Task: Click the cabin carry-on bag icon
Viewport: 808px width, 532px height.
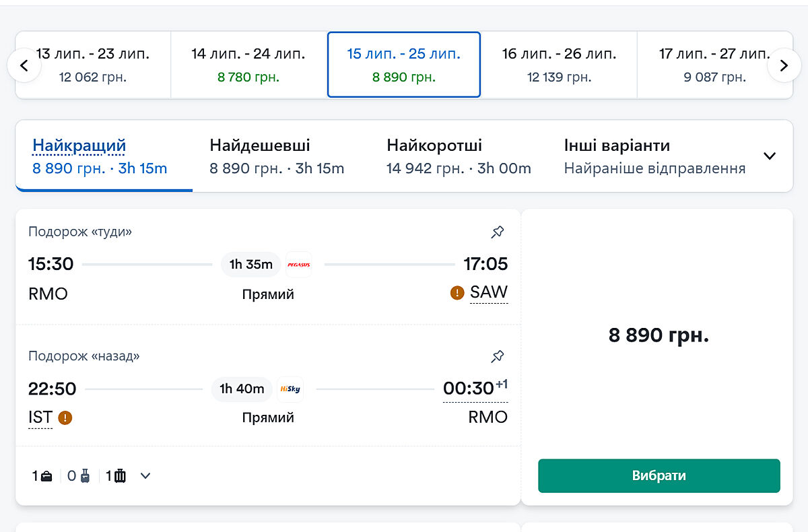Action: pos(85,476)
